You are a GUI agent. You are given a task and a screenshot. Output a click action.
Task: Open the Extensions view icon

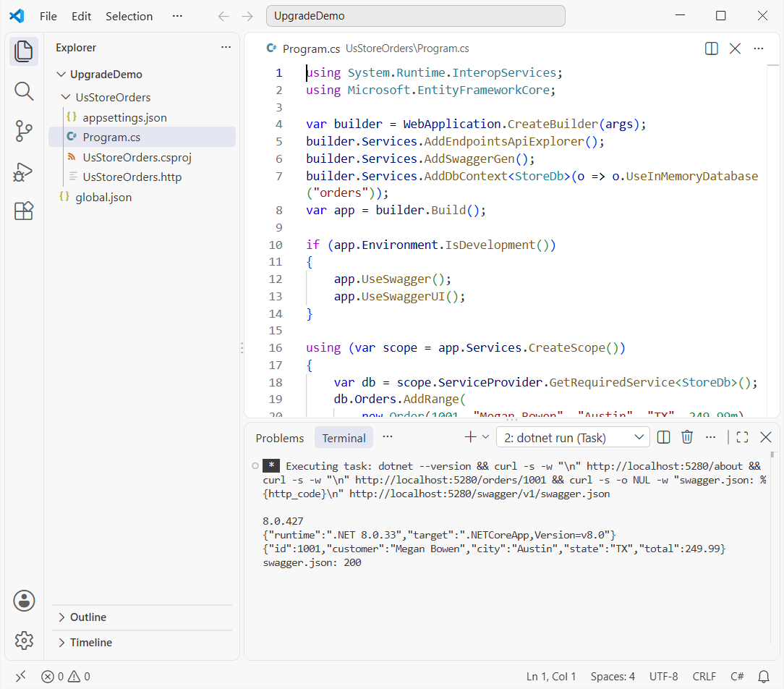pos(23,211)
